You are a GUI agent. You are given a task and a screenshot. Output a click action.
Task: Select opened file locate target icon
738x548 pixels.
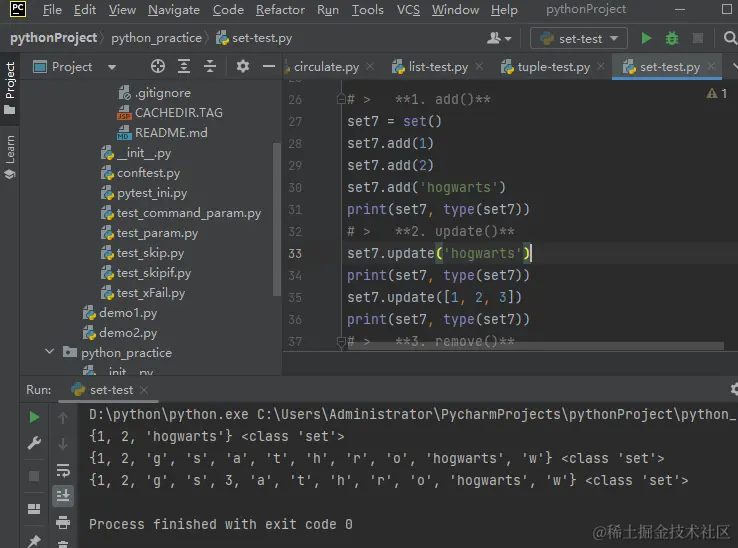[x=158, y=66]
